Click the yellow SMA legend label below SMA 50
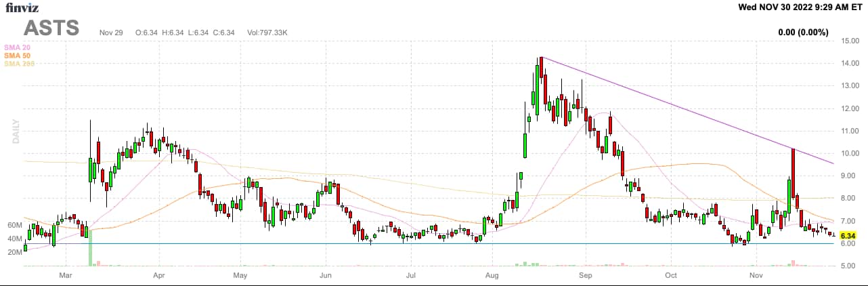Screen dimensions: 868x286 19,64
